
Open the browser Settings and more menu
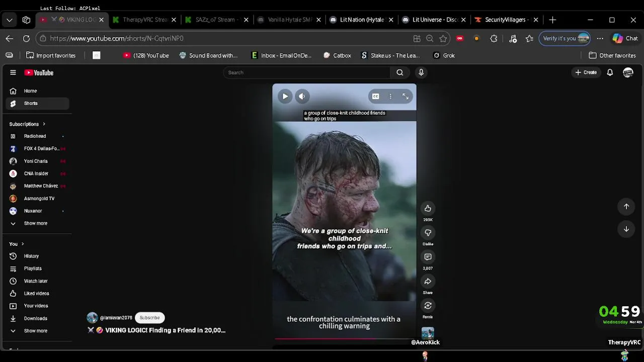pyautogui.click(x=600, y=38)
